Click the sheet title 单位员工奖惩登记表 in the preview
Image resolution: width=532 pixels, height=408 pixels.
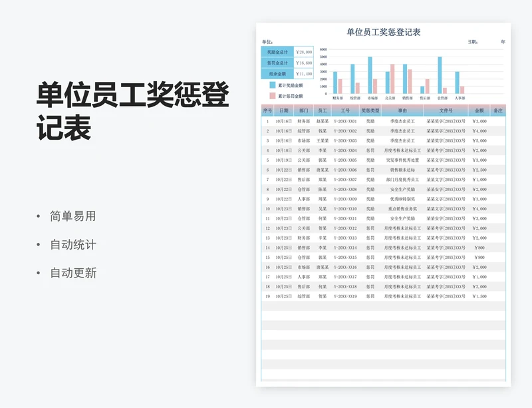[x=384, y=32]
